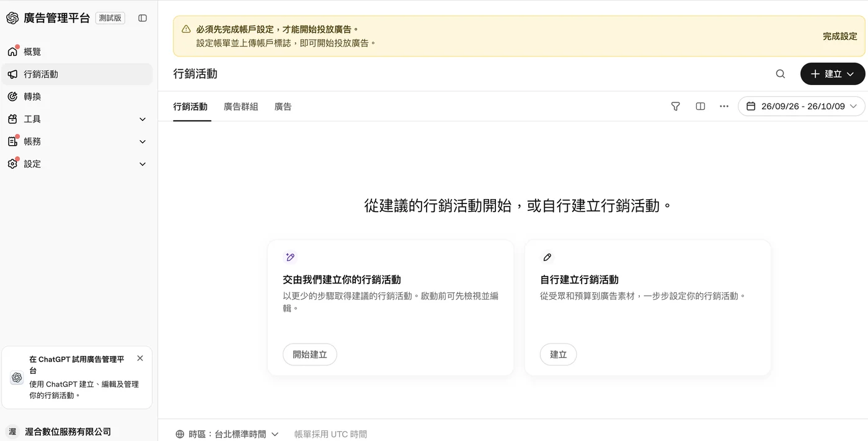The image size is (868, 441).
Task: Click the 帳務 billing icon
Action: click(12, 141)
